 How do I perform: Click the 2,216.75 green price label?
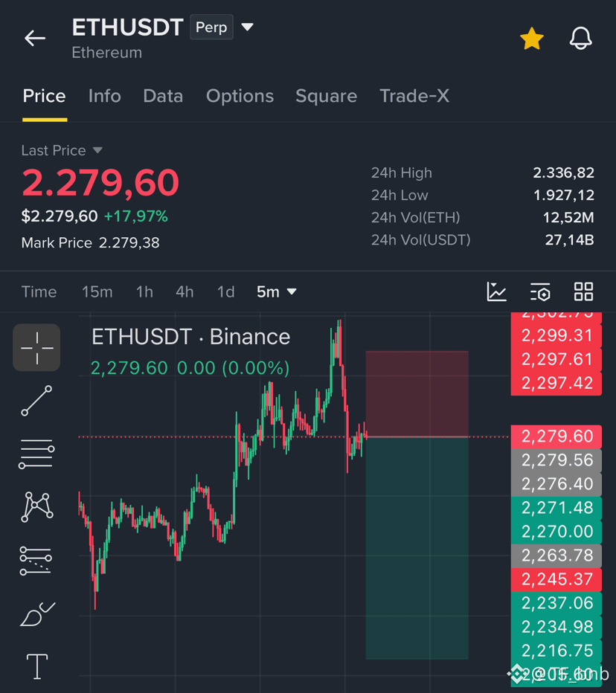tap(556, 651)
